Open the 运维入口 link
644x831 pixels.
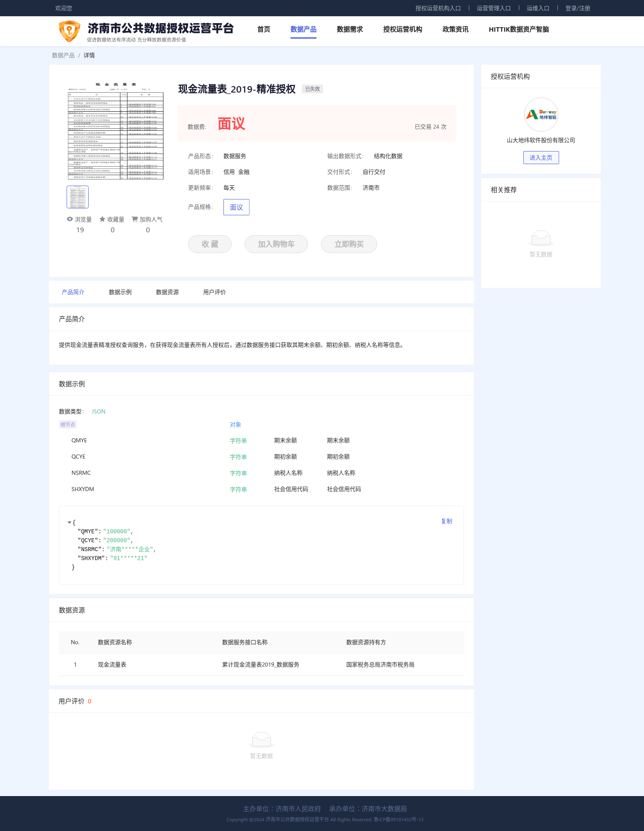[538, 8]
